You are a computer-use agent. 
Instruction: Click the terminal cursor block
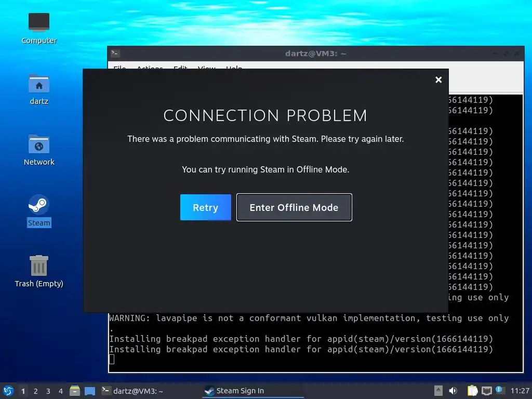[112, 360]
